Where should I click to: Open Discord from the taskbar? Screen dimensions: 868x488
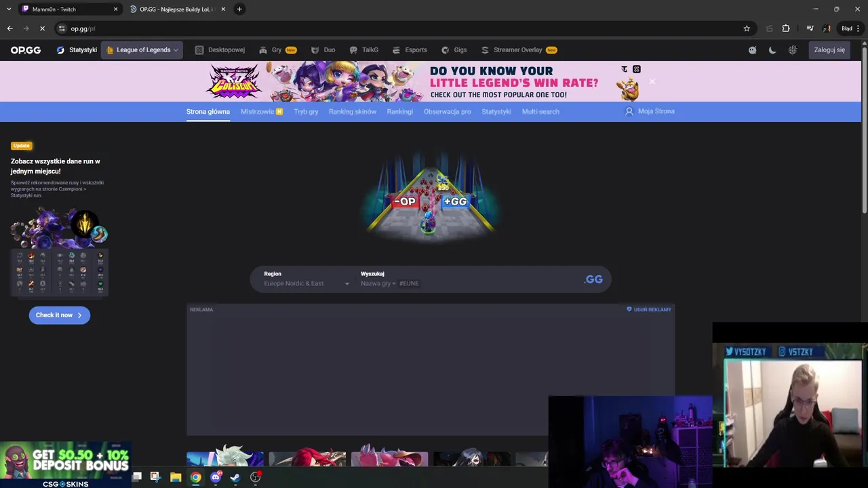pyautogui.click(x=216, y=477)
